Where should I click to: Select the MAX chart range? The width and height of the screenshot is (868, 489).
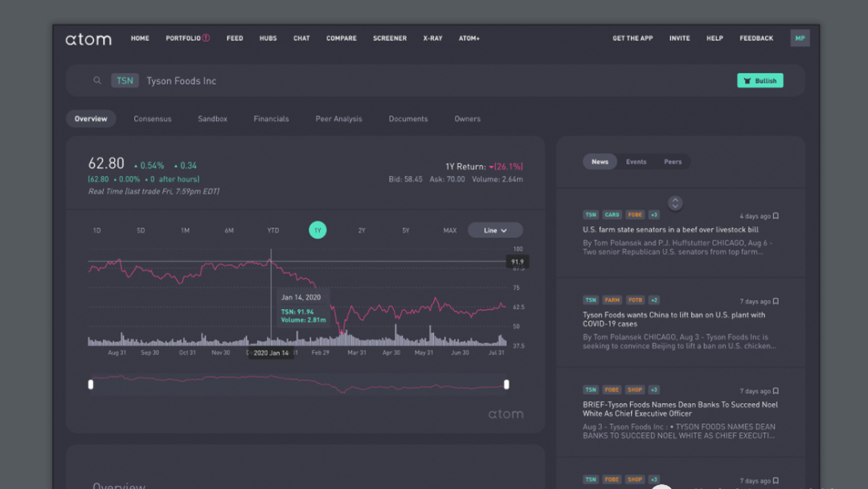pyautogui.click(x=449, y=230)
